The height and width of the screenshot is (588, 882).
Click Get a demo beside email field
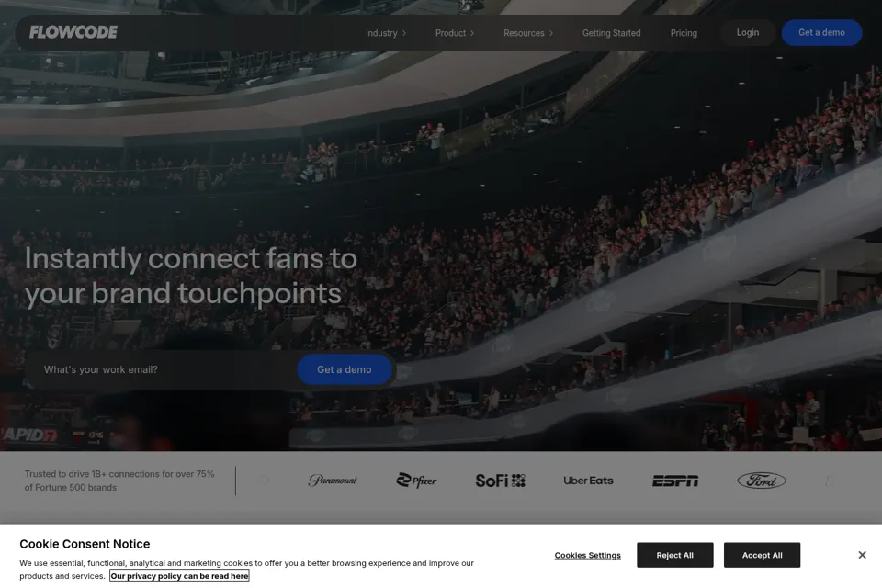[x=345, y=369]
